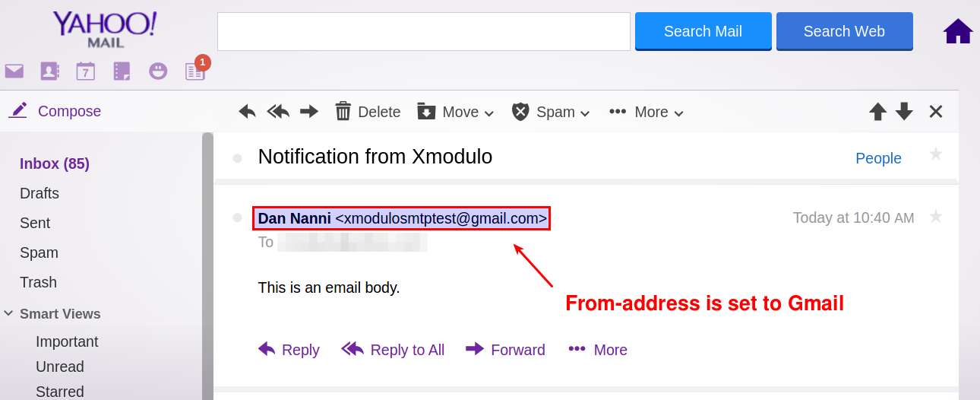Toggle unread dot beside the subject line
980x400 pixels.
pyautogui.click(x=237, y=158)
